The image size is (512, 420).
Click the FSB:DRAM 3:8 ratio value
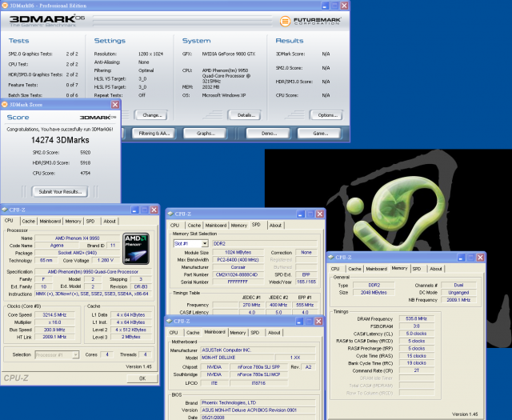[x=416, y=326]
